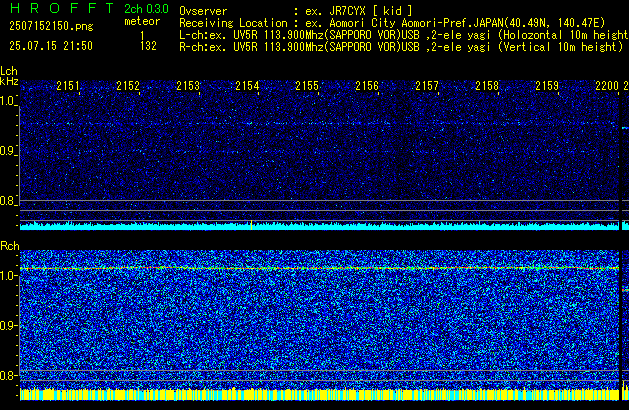Click the date stamp 25.07.15 21:50

point(51,46)
